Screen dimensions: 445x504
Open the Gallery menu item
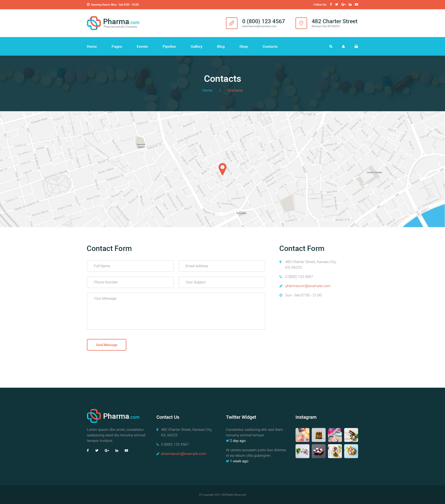[196, 46]
